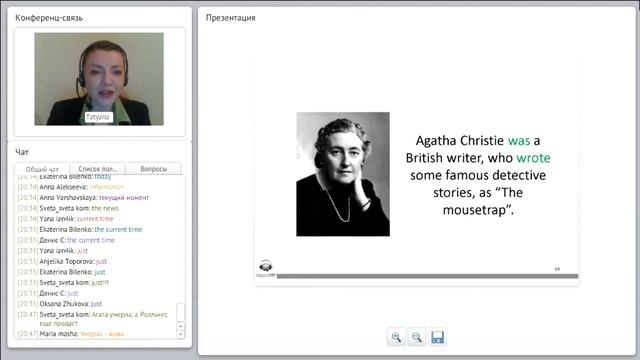Click Maria masha's message at 20:47
The width and height of the screenshot is (640, 360).
71,334
